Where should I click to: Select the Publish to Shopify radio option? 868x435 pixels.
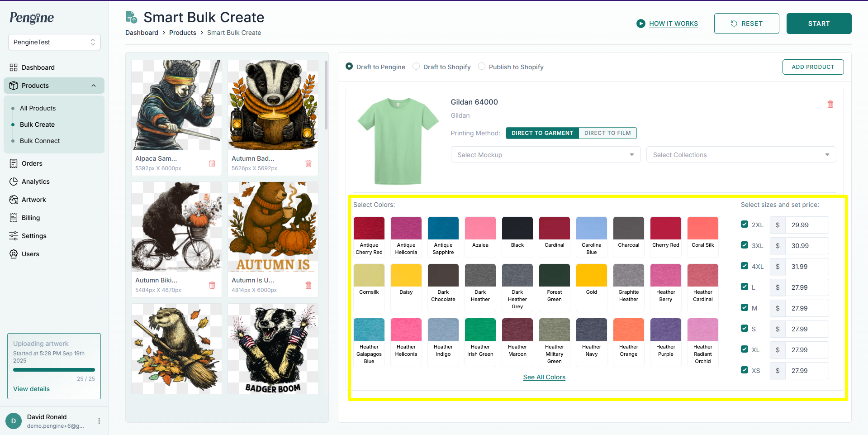coord(482,67)
